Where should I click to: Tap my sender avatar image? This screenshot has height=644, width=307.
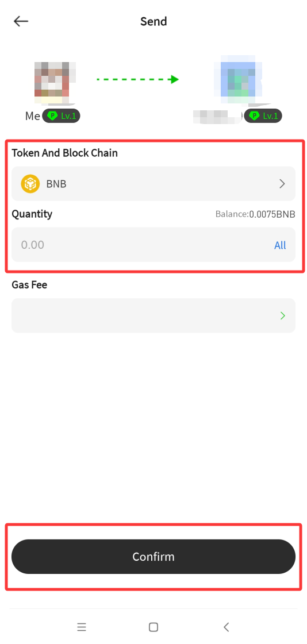pos(55,82)
